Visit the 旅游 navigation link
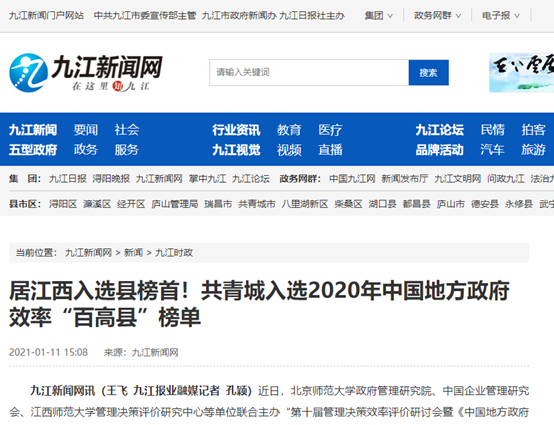 [x=534, y=150]
